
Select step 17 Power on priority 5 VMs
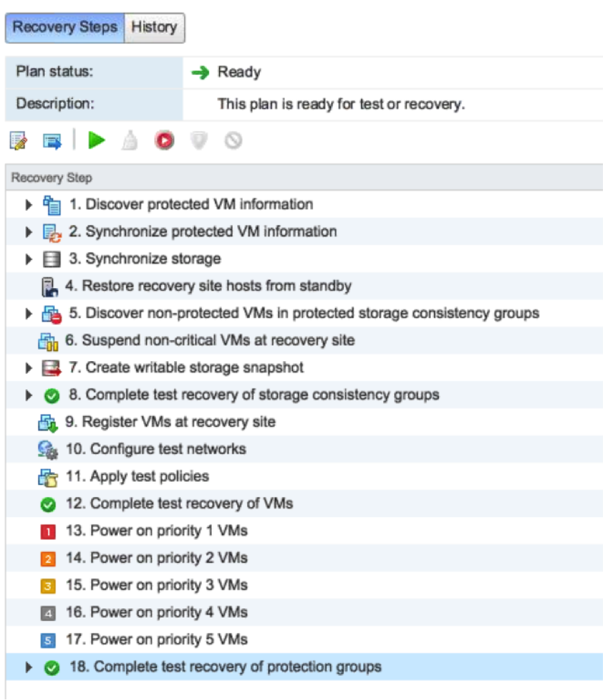156,640
